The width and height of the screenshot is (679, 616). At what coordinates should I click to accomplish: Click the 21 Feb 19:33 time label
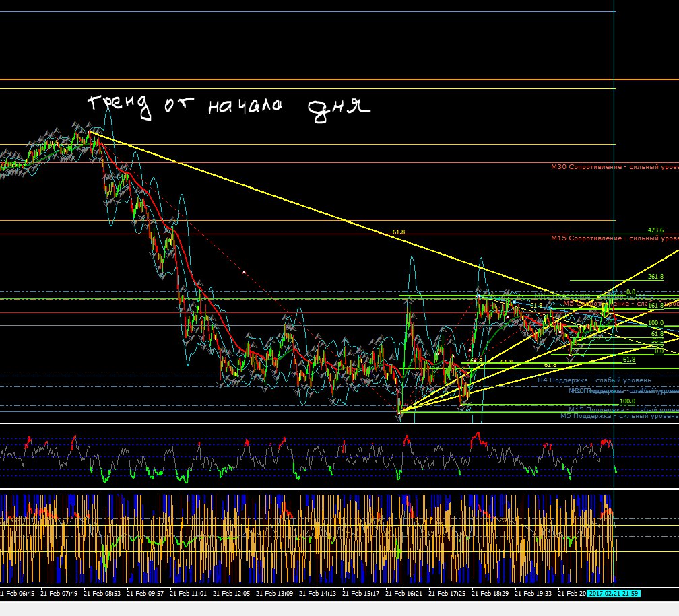pos(533,594)
